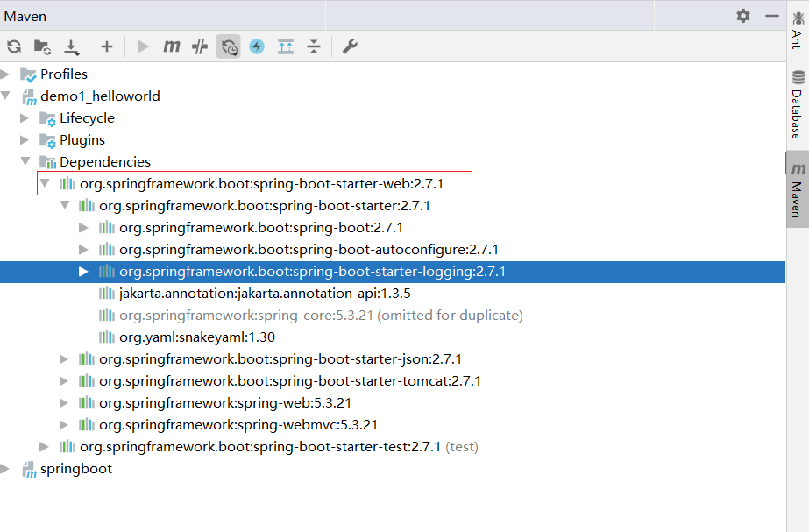Screen dimensions: 809x532
Task: Open the Maven panel gear options
Action: pyautogui.click(x=743, y=16)
